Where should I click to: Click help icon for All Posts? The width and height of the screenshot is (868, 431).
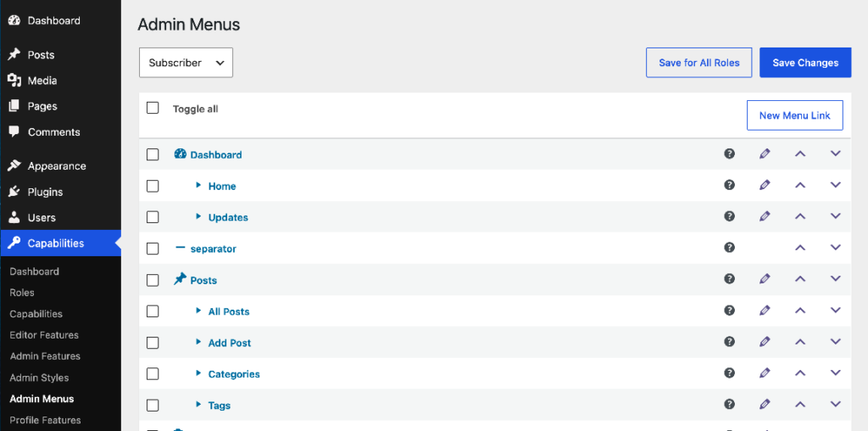pyautogui.click(x=729, y=311)
